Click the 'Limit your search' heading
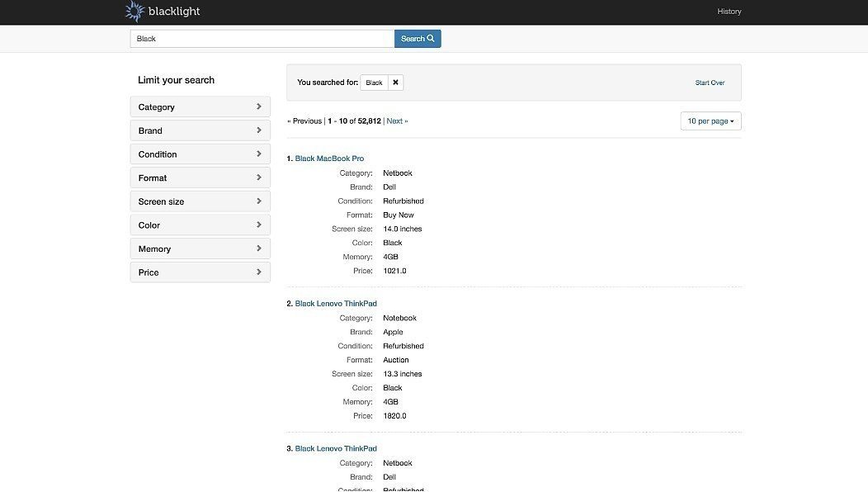The image size is (868, 492). [x=176, y=80]
